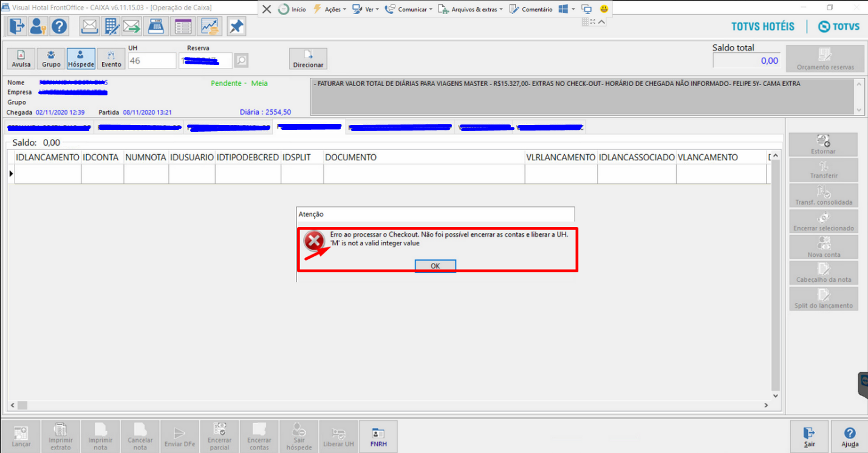Open the FNRH form button
This screenshot has width=868, height=453.
(x=378, y=437)
